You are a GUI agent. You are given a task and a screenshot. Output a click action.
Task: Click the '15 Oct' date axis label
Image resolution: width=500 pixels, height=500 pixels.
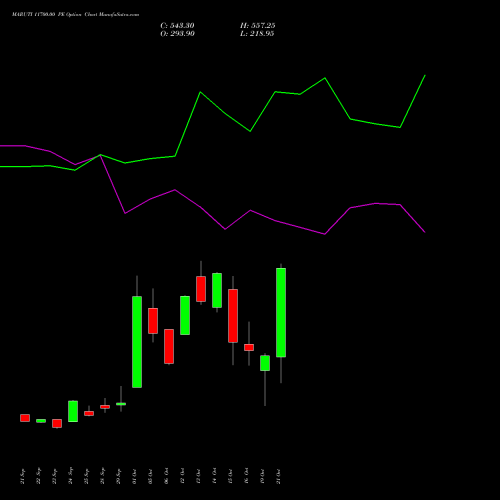tap(230, 476)
